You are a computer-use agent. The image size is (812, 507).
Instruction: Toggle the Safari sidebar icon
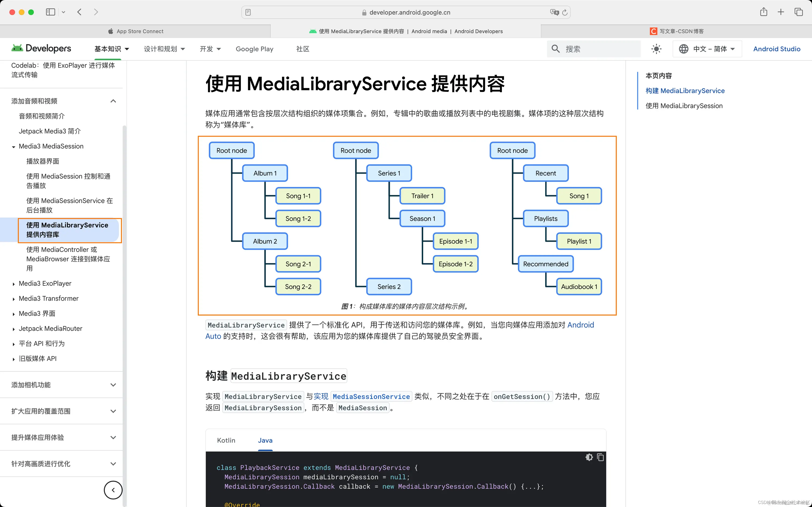(50, 12)
